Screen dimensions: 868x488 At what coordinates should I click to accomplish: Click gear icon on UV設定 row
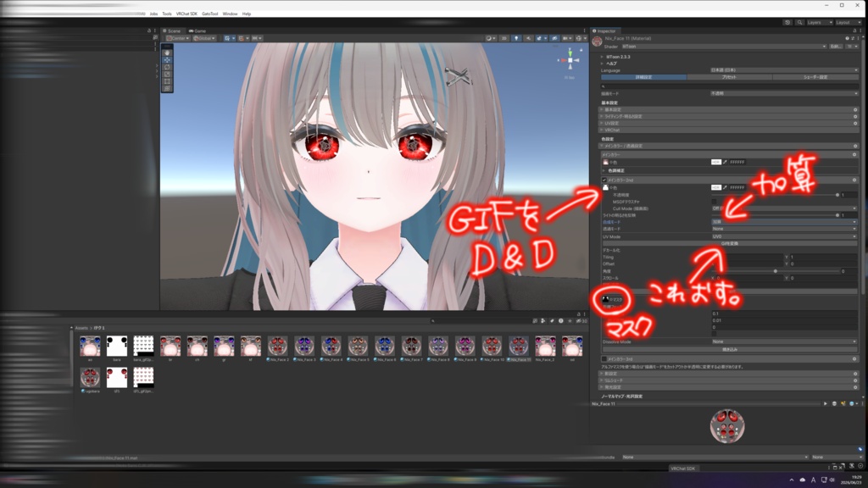point(855,123)
